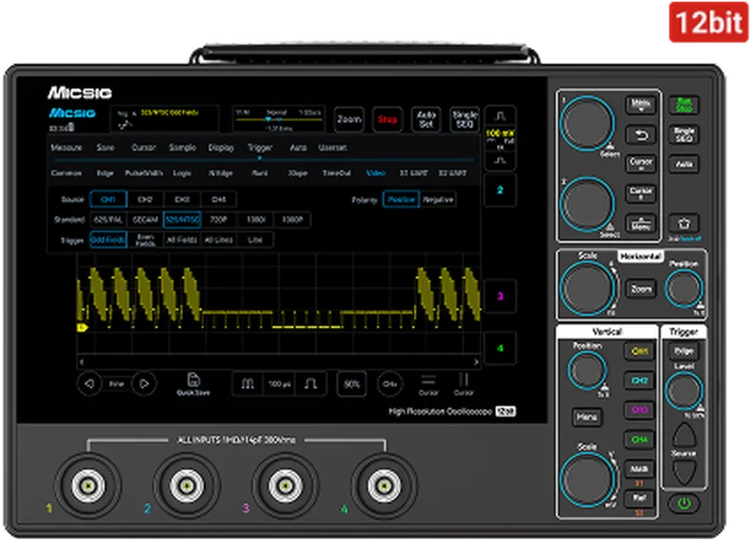Tap the round CHx channel button

click(x=389, y=384)
